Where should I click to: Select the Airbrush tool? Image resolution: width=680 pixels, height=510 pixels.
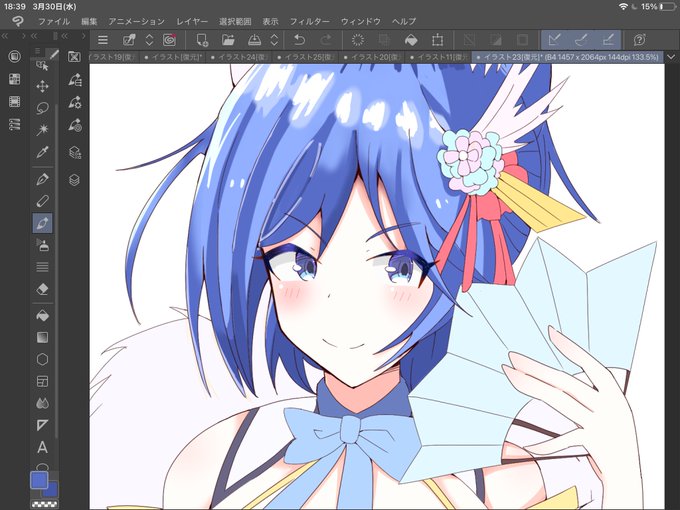tap(42, 245)
